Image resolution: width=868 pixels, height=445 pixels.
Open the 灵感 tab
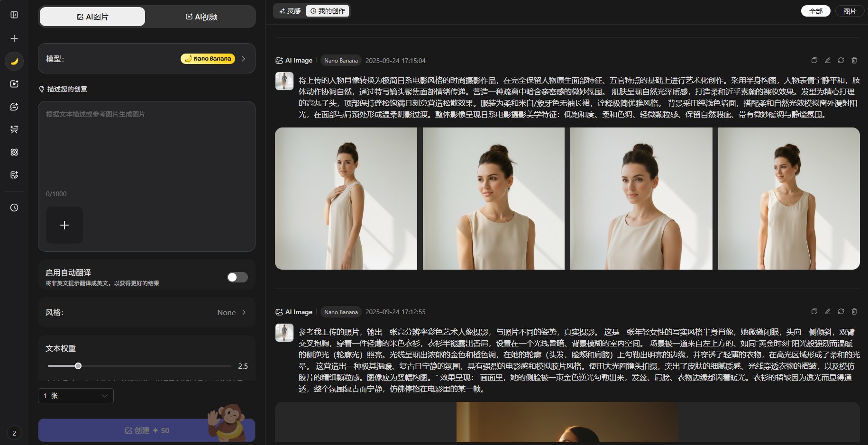point(290,11)
